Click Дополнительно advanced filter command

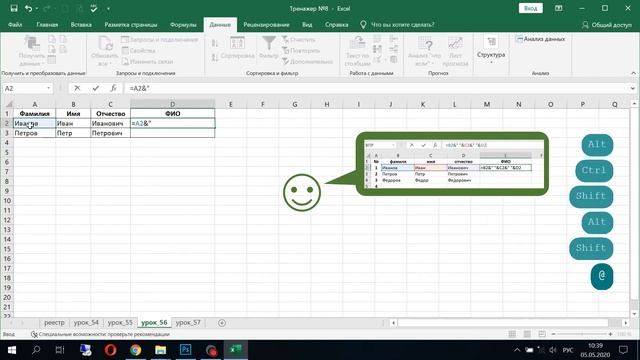point(308,62)
